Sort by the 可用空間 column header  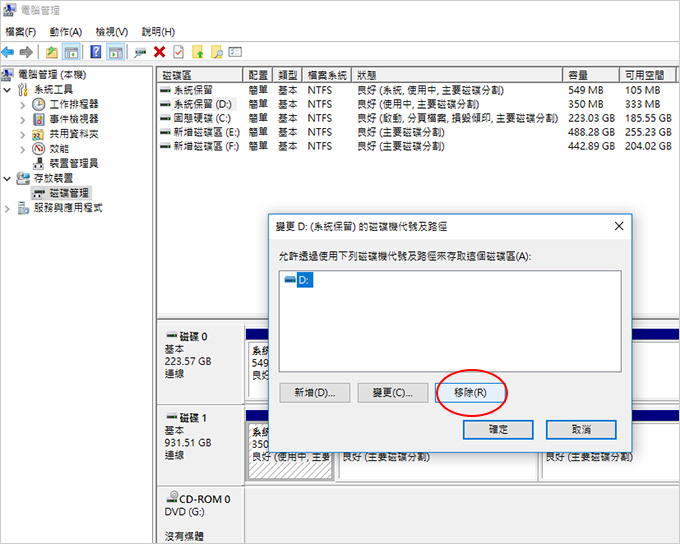pyautogui.click(x=648, y=75)
